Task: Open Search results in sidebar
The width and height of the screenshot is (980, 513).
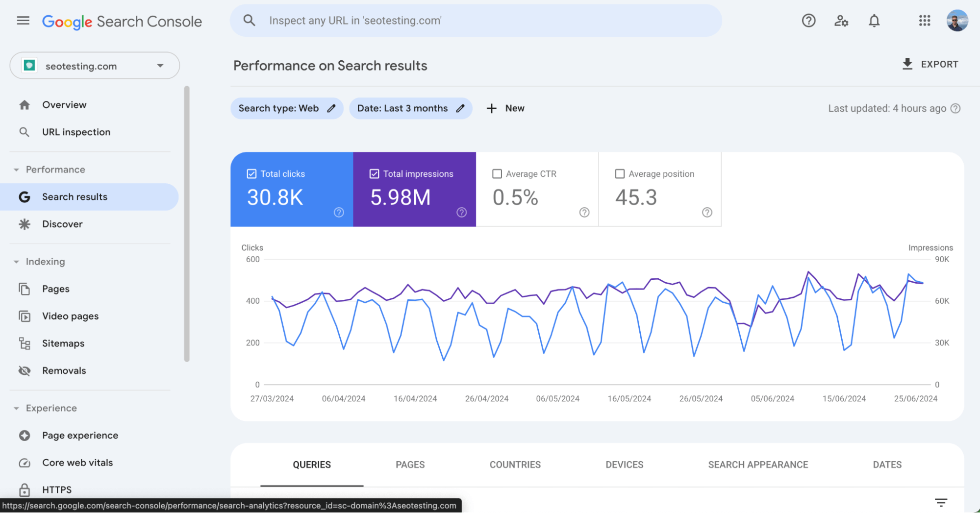Action: tap(89, 197)
